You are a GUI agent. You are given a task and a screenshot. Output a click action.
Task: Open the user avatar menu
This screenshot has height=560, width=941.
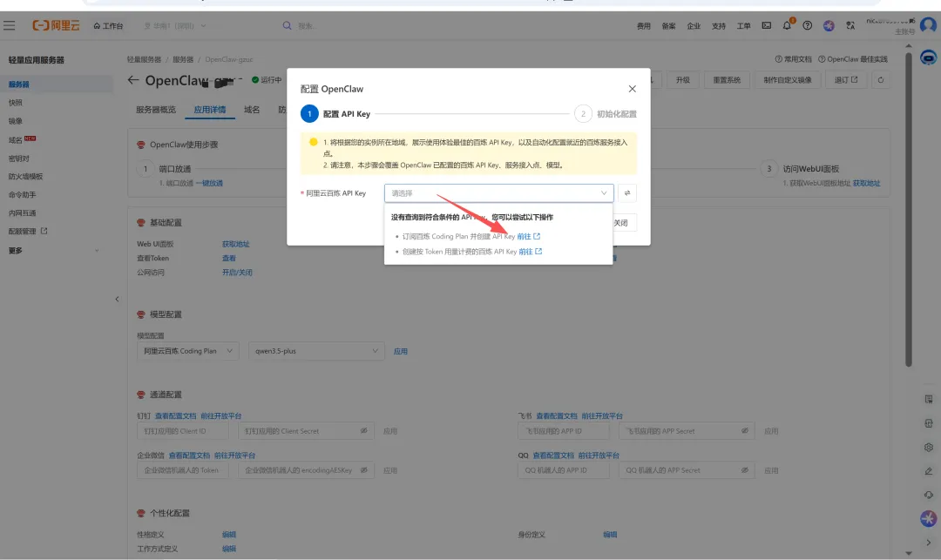(x=928, y=25)
